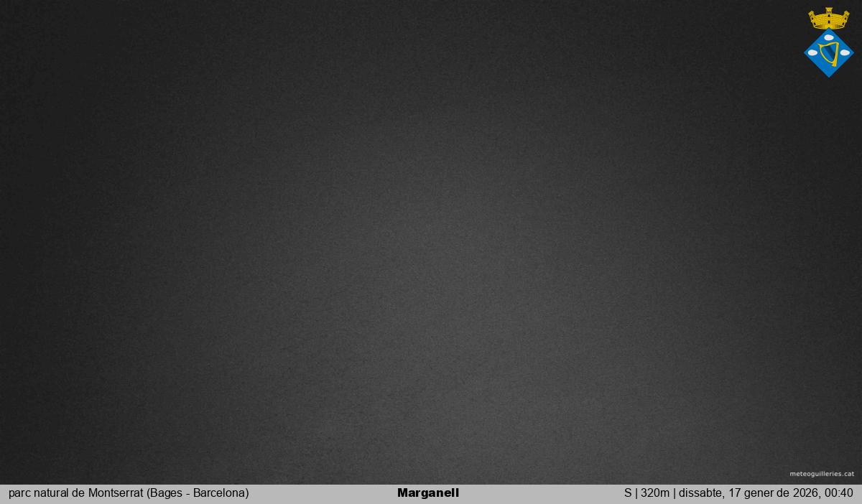862x504 pixels.
Task: Click the bottom corner of the blue diamond shield
Action: (x=829, y=74)
